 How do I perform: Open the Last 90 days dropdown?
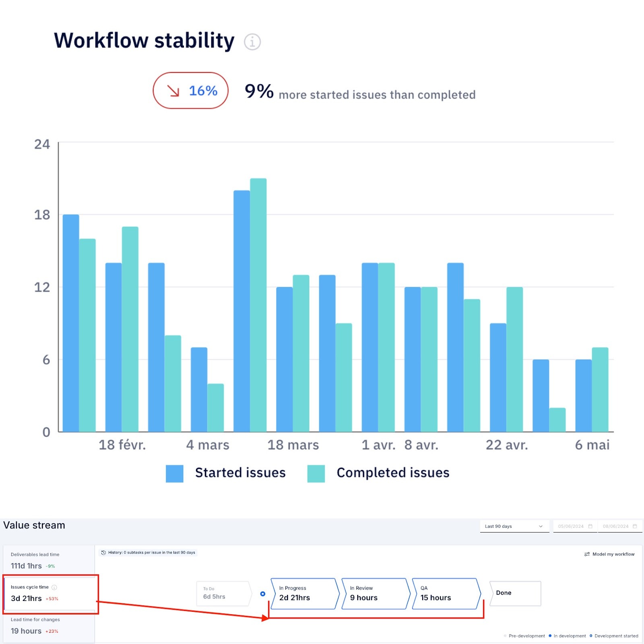coord(514,526)
